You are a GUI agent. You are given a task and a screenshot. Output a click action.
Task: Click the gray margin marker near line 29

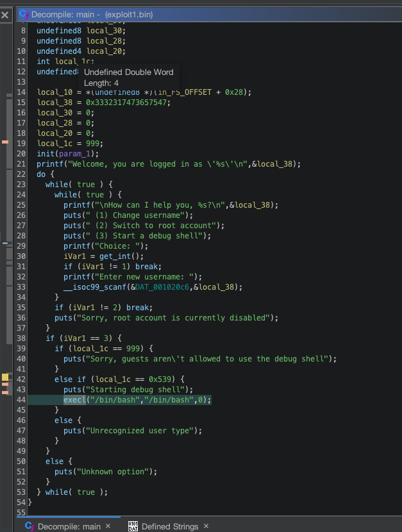point(5,244)
